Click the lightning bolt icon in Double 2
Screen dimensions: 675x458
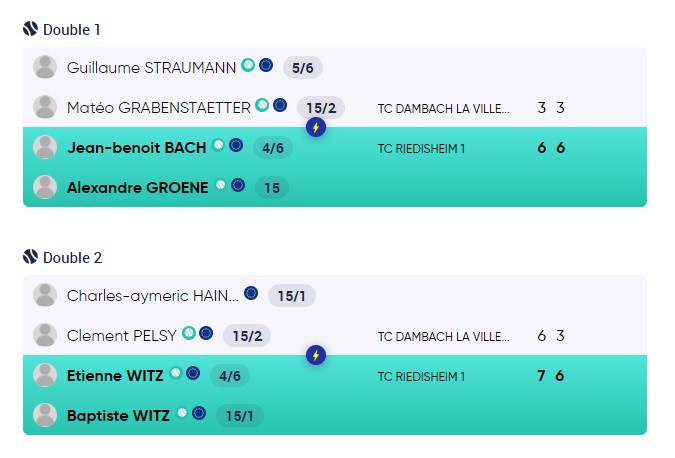(x=316, y=355)
